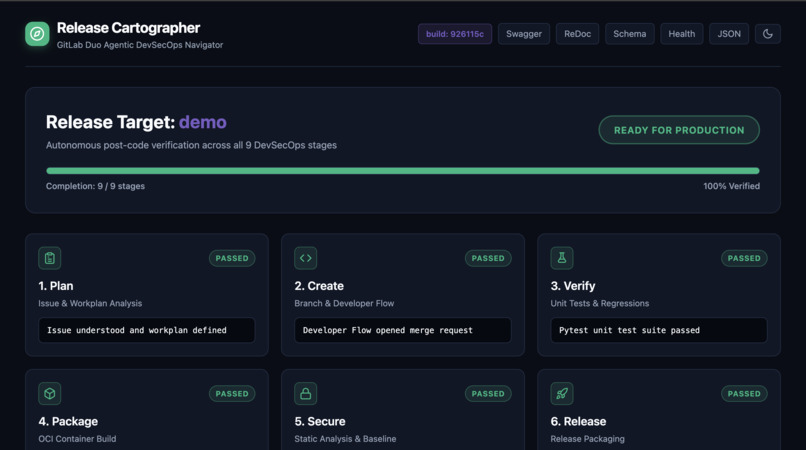Click the Secure stage lock icon
This screenshot has height=450, width=806.
[x=306, y=393]
